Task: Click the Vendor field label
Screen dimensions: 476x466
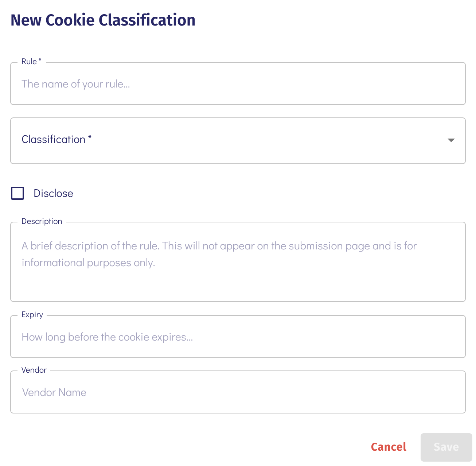Action: point(34,370)
